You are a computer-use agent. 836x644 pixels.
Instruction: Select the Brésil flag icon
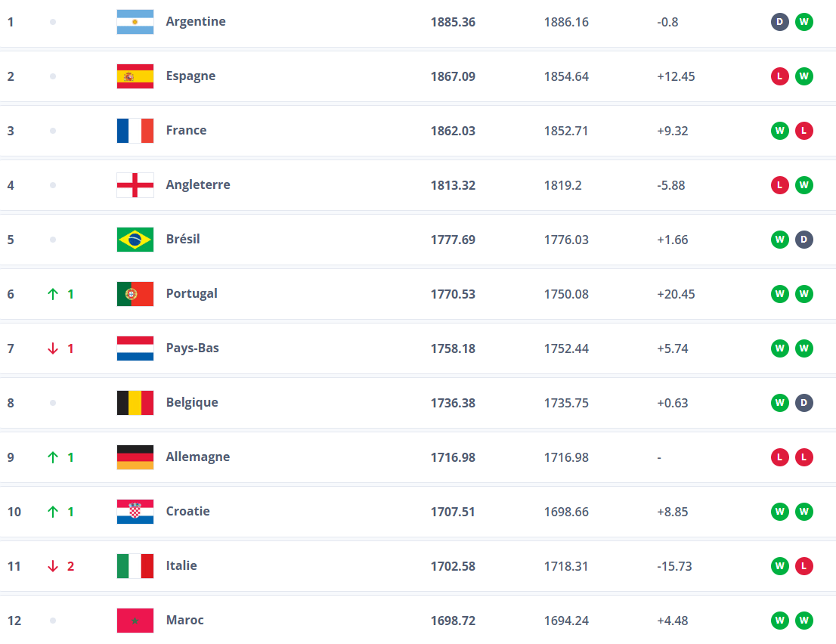coord(135,239)
